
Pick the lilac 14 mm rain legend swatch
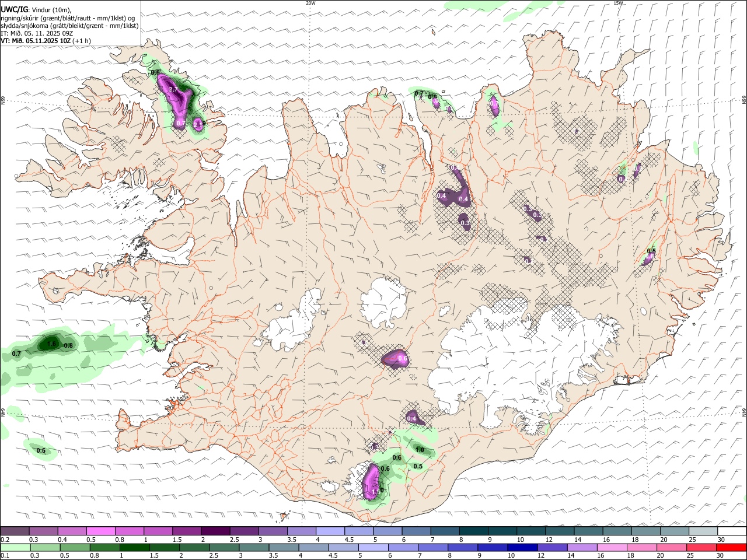582,548
